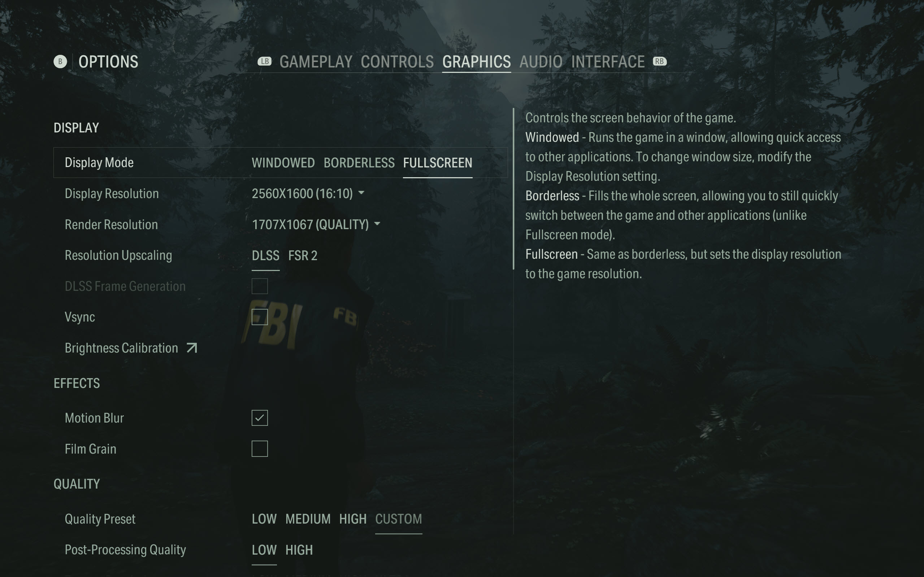Select the CONTROLS tab

[x=397, y=61]
